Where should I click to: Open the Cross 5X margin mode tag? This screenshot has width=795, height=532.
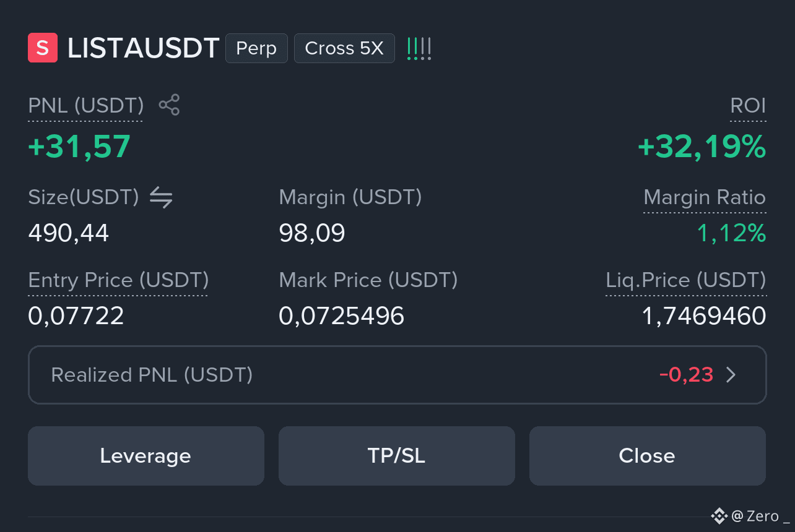click(344, 48)
